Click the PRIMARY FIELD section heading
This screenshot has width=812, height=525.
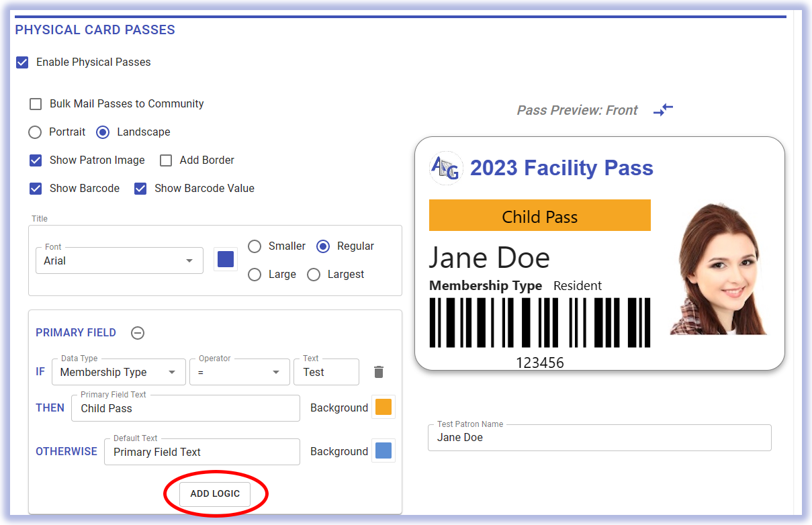click(76, 332)
